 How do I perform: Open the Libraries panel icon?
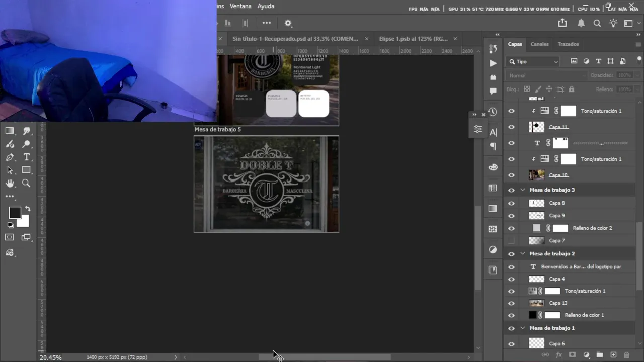click(x=493, y=270)
